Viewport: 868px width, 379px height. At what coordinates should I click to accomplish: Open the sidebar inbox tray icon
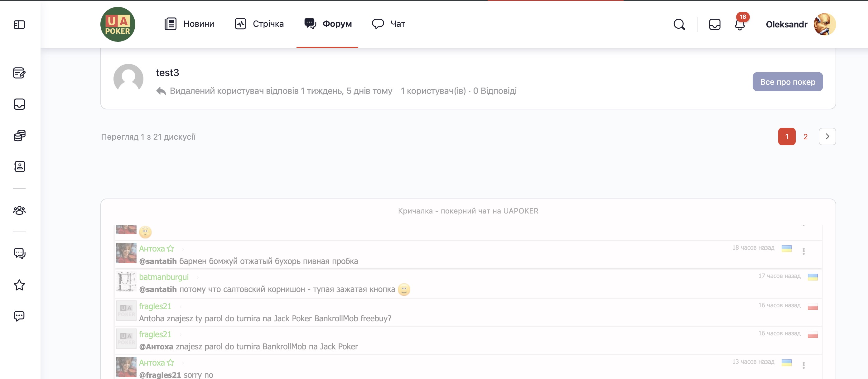(19, 104)
